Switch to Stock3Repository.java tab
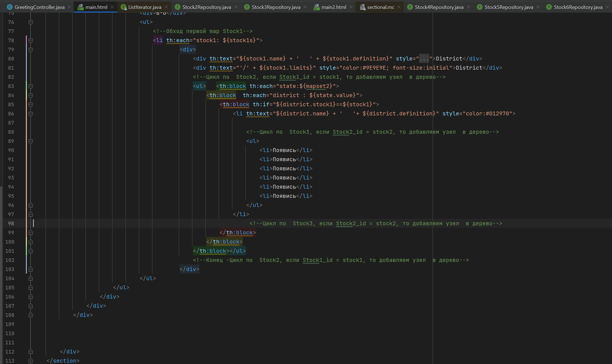Viewport: 612px width, 364px height. point(276,7)
